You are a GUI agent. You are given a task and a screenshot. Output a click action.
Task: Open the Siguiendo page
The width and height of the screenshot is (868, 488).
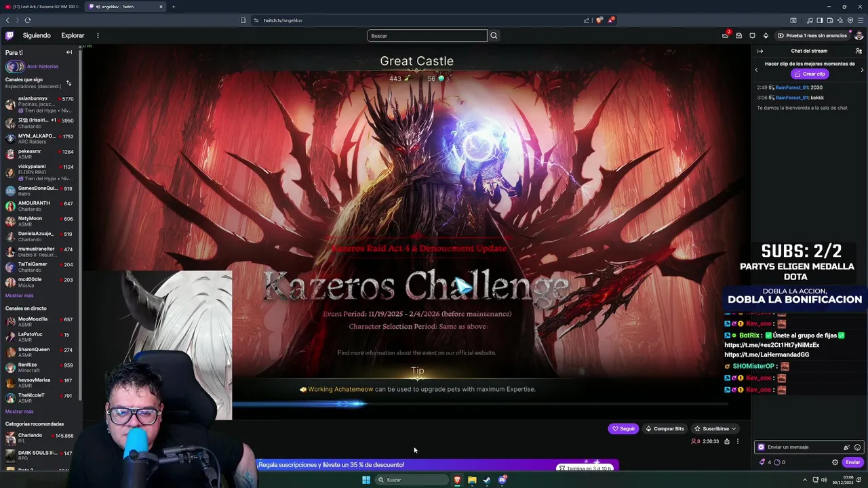coord(37,35)
